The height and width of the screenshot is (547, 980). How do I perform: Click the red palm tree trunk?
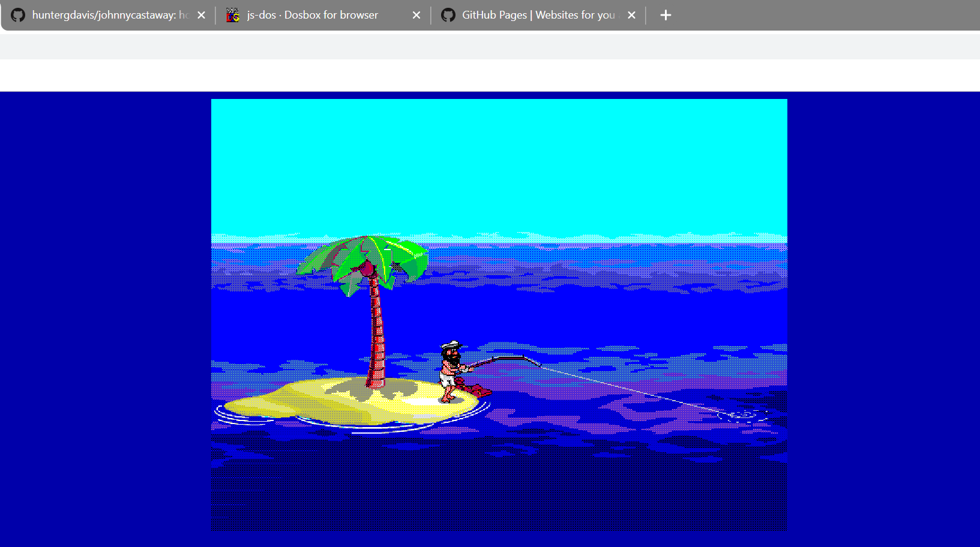tap(376, 336)
